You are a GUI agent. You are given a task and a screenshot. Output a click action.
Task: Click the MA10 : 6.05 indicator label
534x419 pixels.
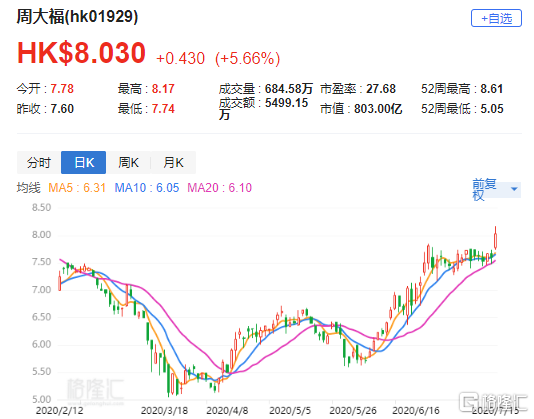coord(147,188)
